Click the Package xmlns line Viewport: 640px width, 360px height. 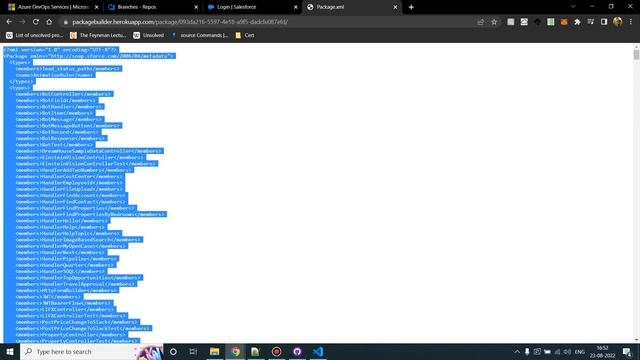pyautogui.click(x=89, y=56)
